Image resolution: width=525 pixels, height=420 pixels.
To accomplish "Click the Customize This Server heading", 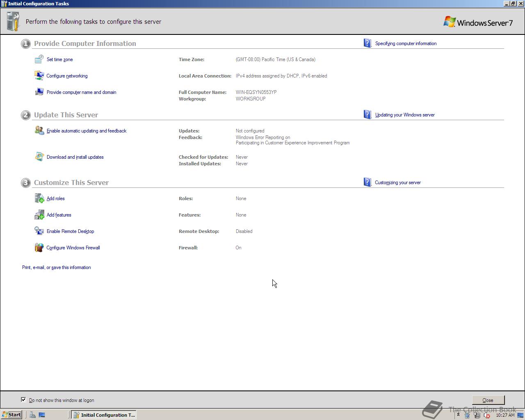I will pyautogui.click(x=71, y=183).
